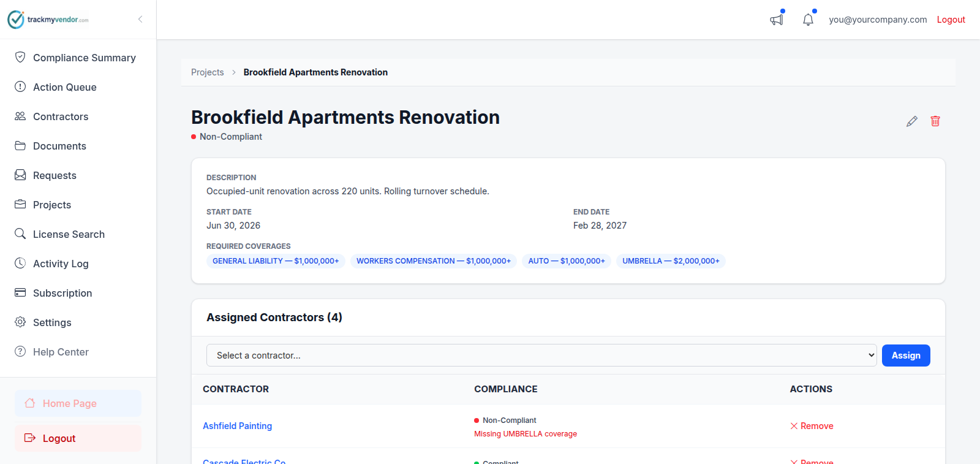Click the sidebar Logout exit icon
This screenshot has width=980, height=464.
pos(29,438)
